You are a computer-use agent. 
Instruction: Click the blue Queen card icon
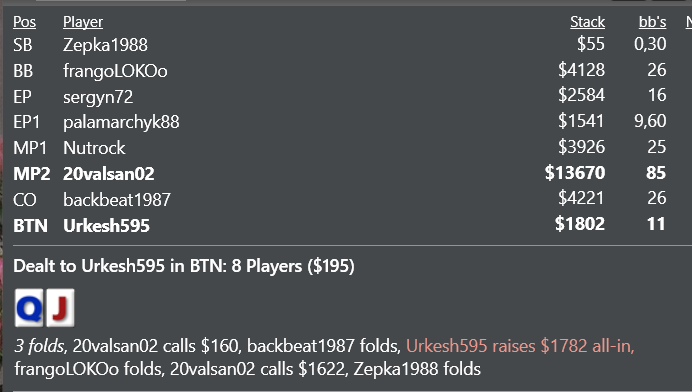[29, 308]
